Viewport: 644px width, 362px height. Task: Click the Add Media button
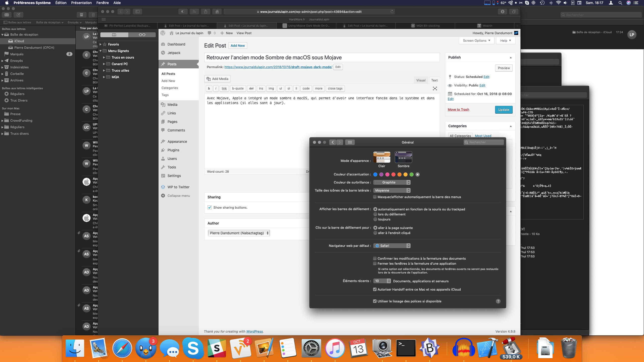point(217,79)
